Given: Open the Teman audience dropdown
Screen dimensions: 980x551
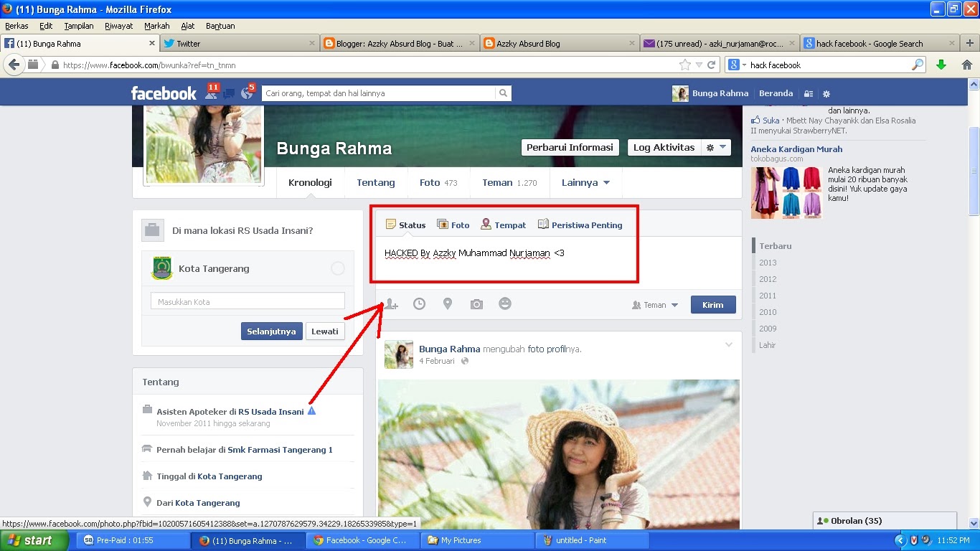Looking at the screenshot, I should (654, 305).
